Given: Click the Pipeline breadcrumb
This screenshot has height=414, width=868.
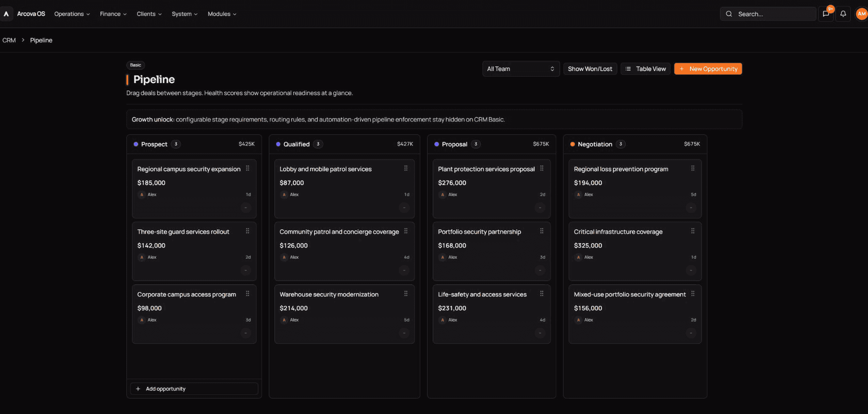Looking at the screenshot, I should pyautogui.click(x=41, y=40).
